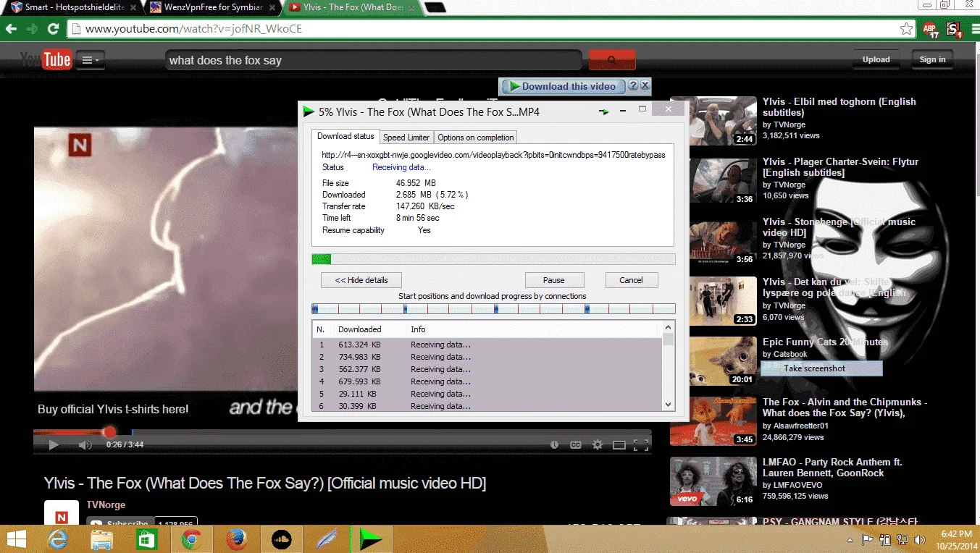Click the download URL text
This screenshot has height=553, width=980.
493,155
